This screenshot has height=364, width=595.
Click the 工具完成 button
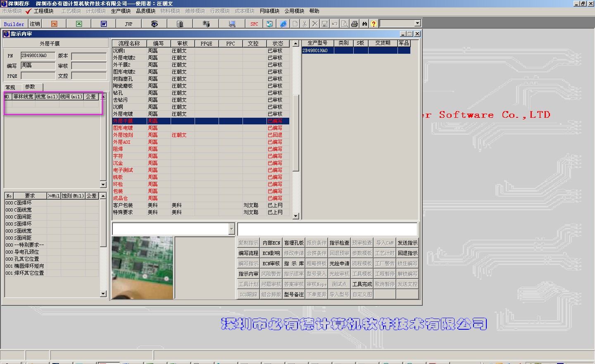[362, 284]
